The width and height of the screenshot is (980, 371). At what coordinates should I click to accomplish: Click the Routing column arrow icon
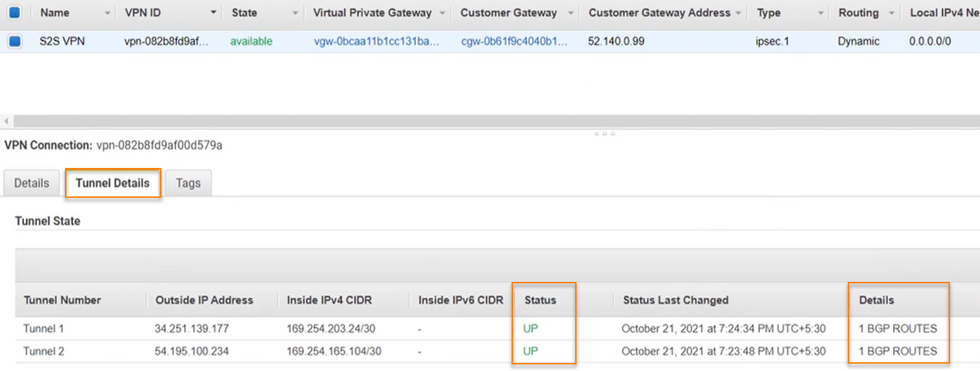892,13
